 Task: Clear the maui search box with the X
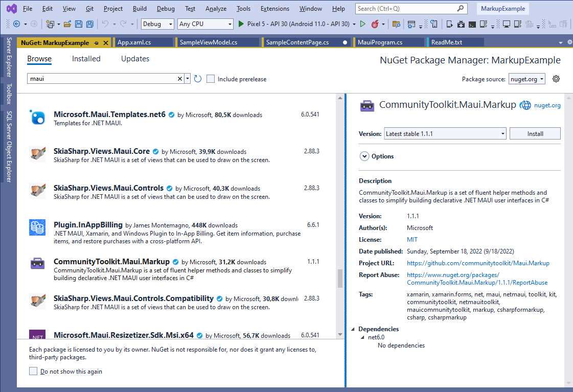pos(179,79)
